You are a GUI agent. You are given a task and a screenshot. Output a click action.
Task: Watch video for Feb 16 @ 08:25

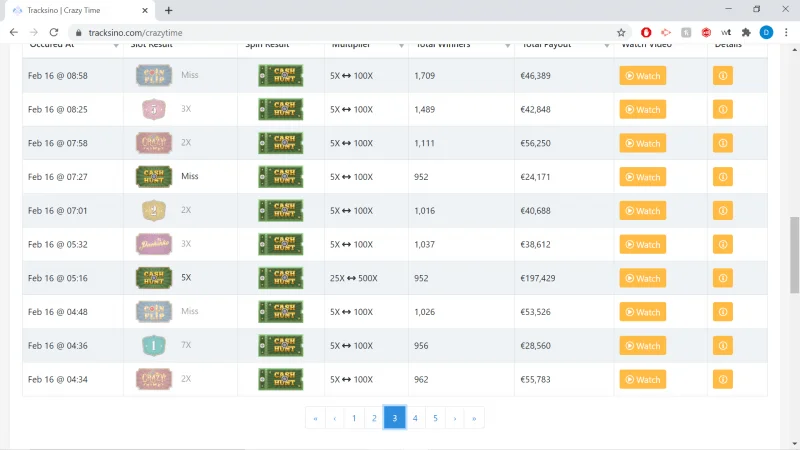coord(642,109)
